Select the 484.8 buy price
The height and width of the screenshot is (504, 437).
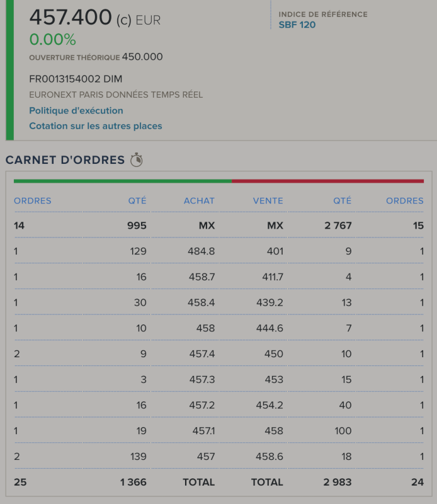(x=201, y=251)
